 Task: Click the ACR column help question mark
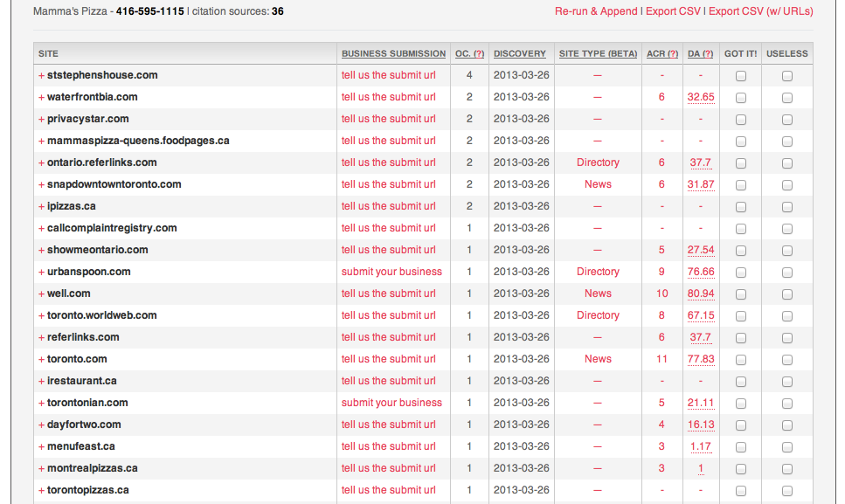[673, 53]
